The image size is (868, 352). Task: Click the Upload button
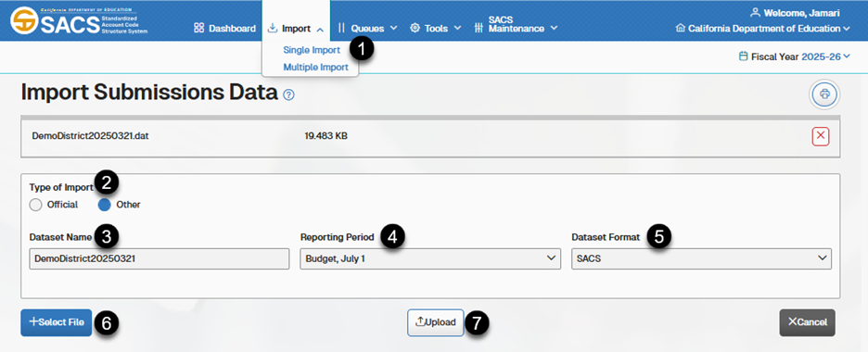tap(436, 322)
